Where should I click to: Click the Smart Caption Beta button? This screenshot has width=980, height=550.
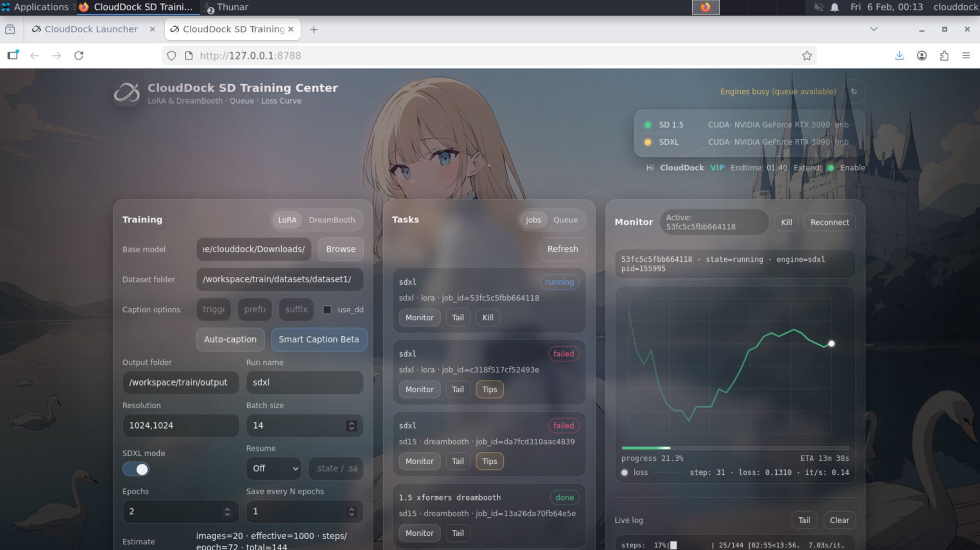point(319,339)
